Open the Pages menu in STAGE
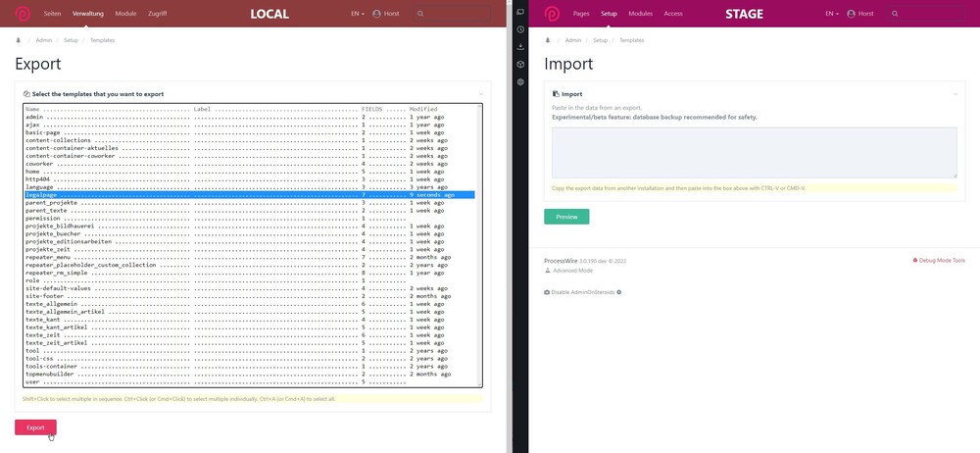 (581, 14)
